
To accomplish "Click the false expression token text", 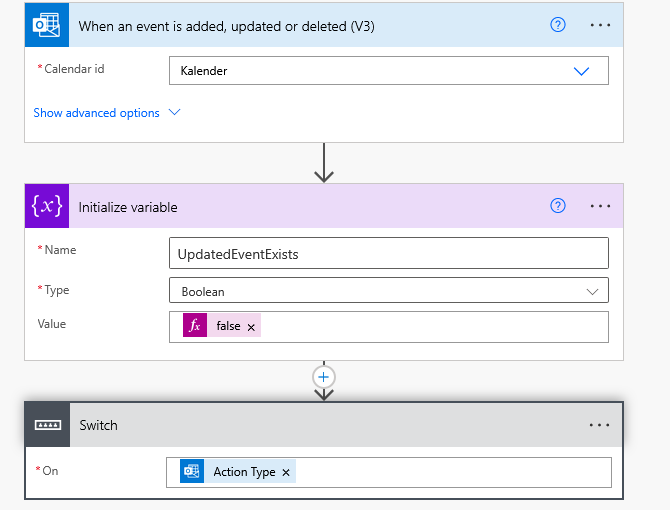I will pos(228,326).
